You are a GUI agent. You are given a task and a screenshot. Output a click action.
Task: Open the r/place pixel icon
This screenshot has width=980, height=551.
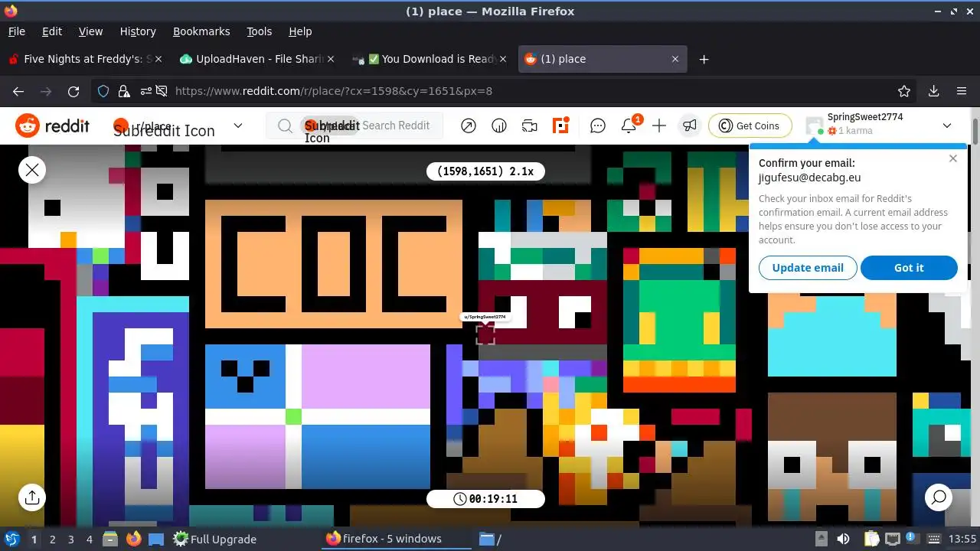(x=562, y=126)
